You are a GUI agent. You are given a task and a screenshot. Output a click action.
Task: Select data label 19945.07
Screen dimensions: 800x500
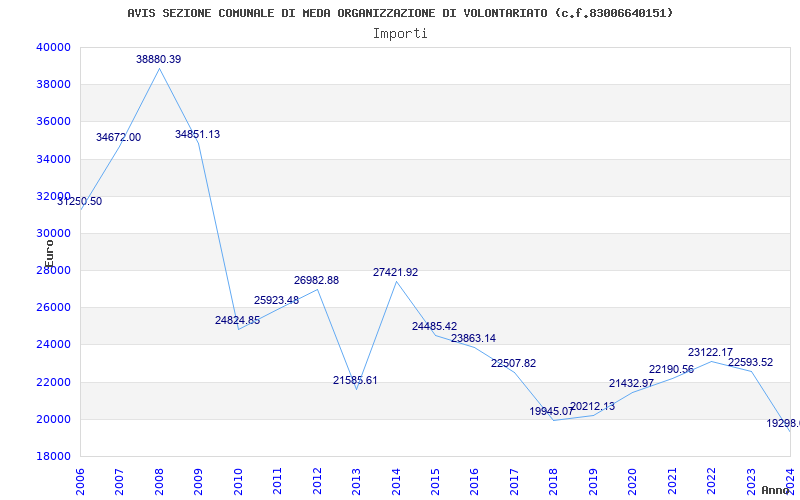click(552, 411)
